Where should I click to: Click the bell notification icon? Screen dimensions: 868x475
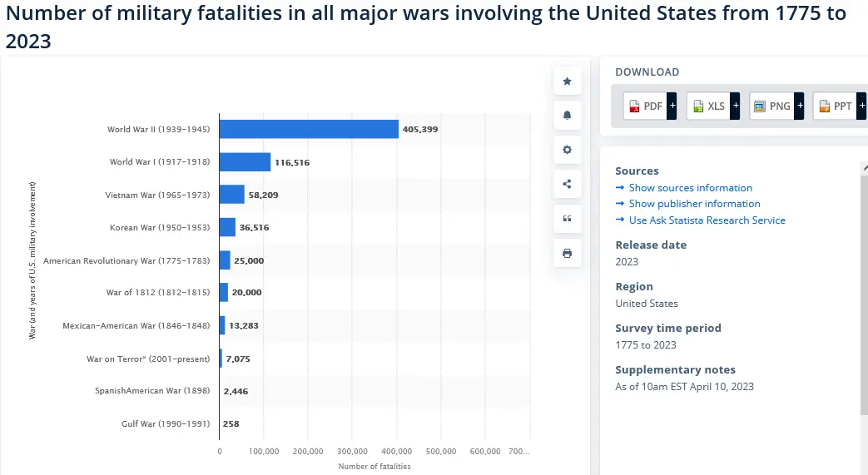pyautogui.click(x=567, y=115)
